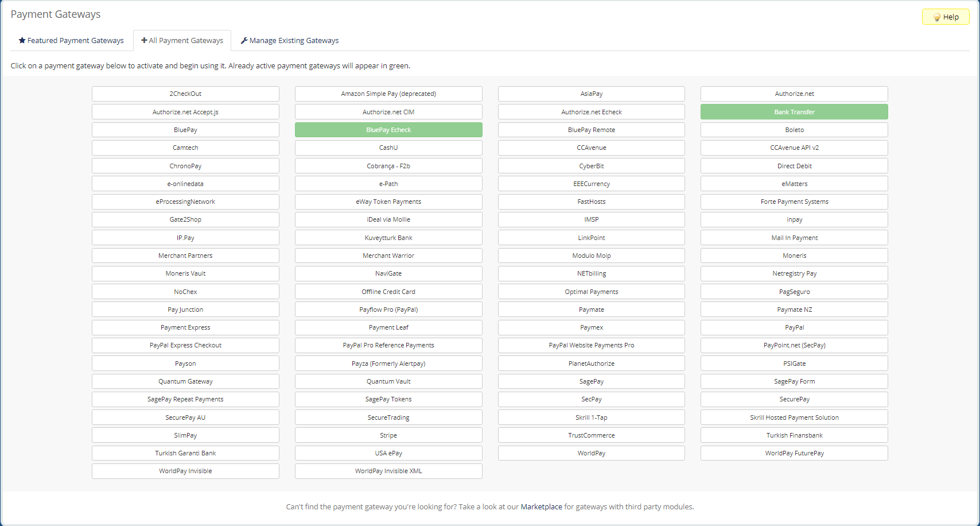Activate BluePay Remote gateway

(x=592, y=130)
